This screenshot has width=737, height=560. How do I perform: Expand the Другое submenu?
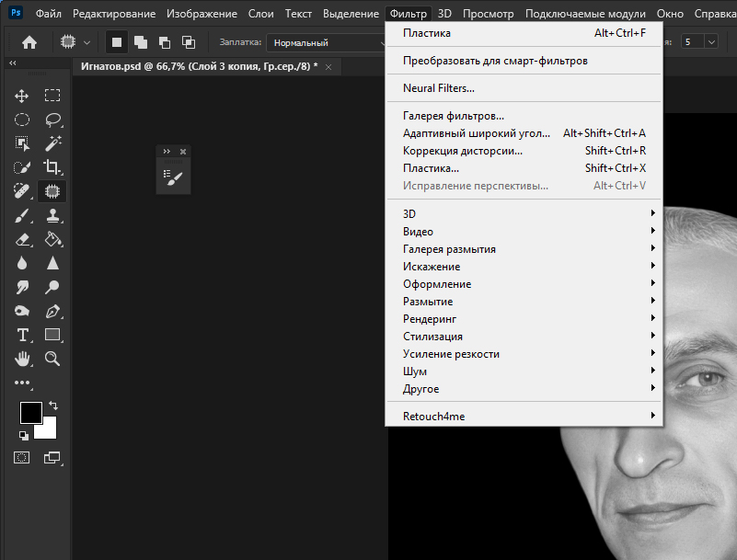(x=524, y=389)
